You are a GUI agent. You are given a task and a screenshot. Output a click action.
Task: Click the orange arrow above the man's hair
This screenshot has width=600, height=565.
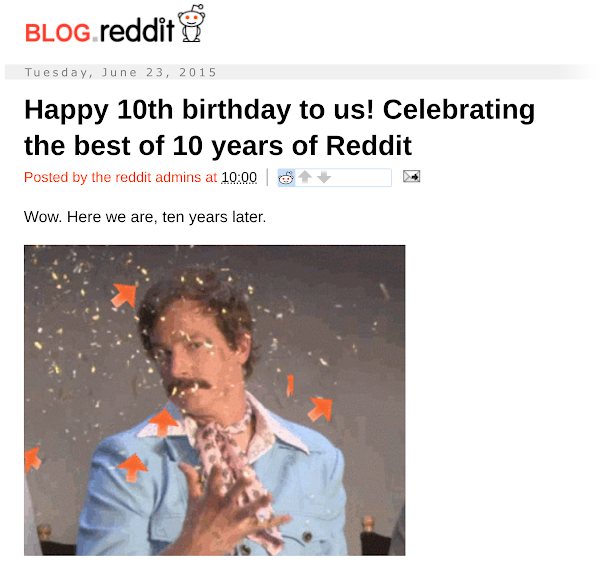[x=124, y=295]
